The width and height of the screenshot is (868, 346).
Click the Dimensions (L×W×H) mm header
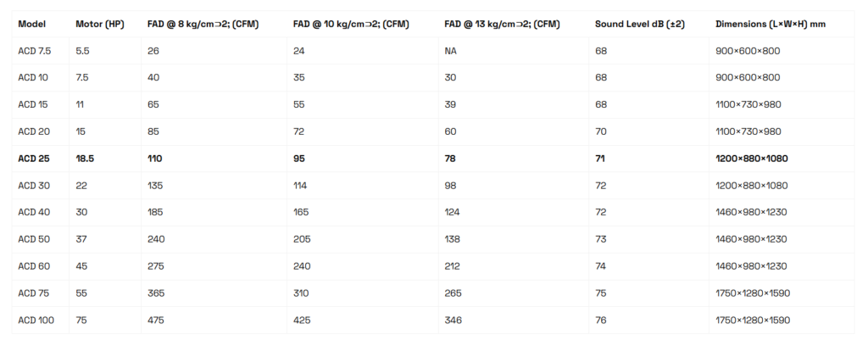[771, 24]
